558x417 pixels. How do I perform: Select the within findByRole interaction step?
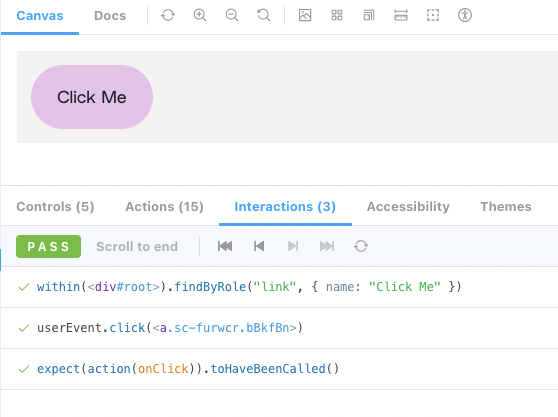pos(279,287)
